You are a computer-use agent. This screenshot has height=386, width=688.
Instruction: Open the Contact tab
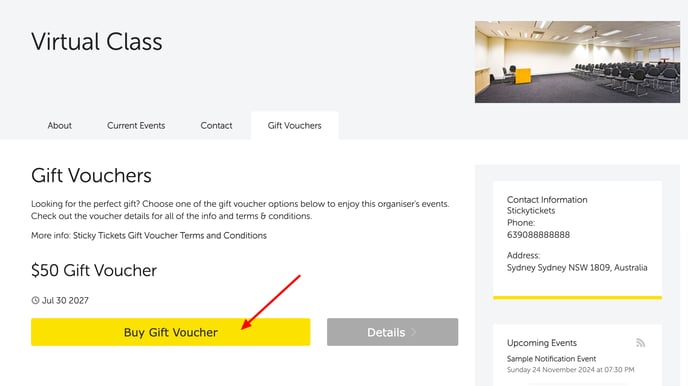point(216,125)
